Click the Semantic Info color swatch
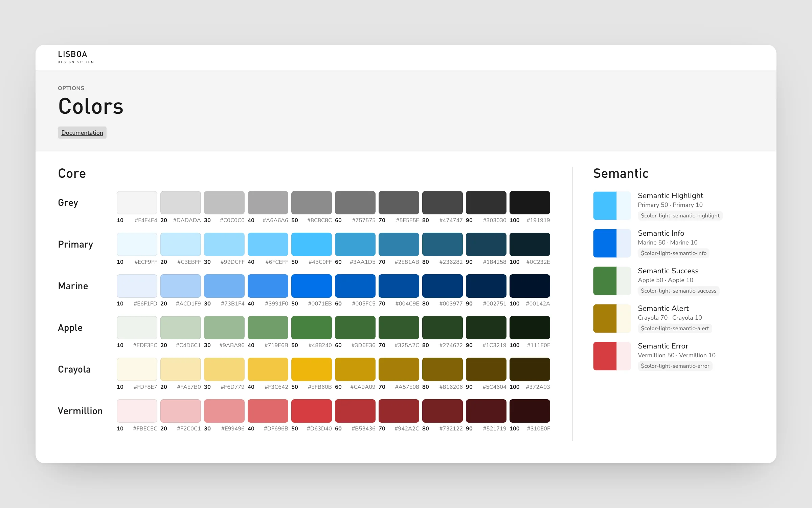The image size is (812, 508). (612, 243)
